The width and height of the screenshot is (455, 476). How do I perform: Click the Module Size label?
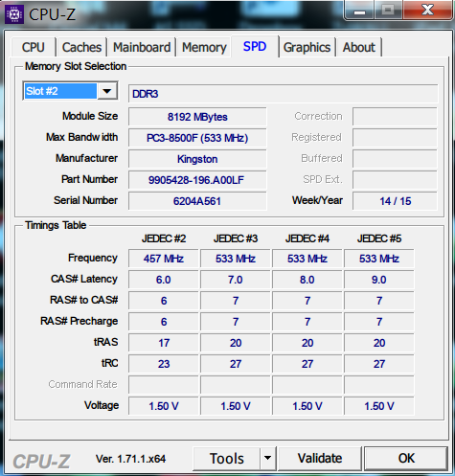coord(90,116)
